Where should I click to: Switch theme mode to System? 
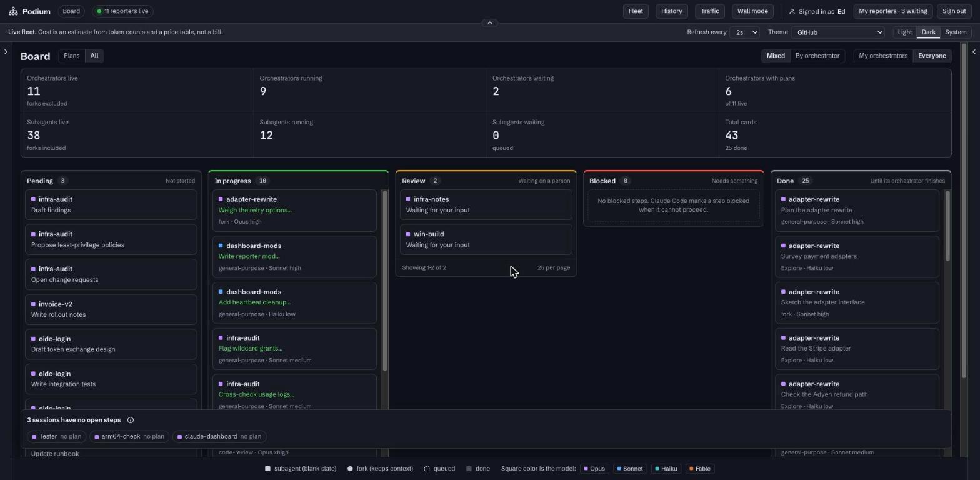[955, 32]
